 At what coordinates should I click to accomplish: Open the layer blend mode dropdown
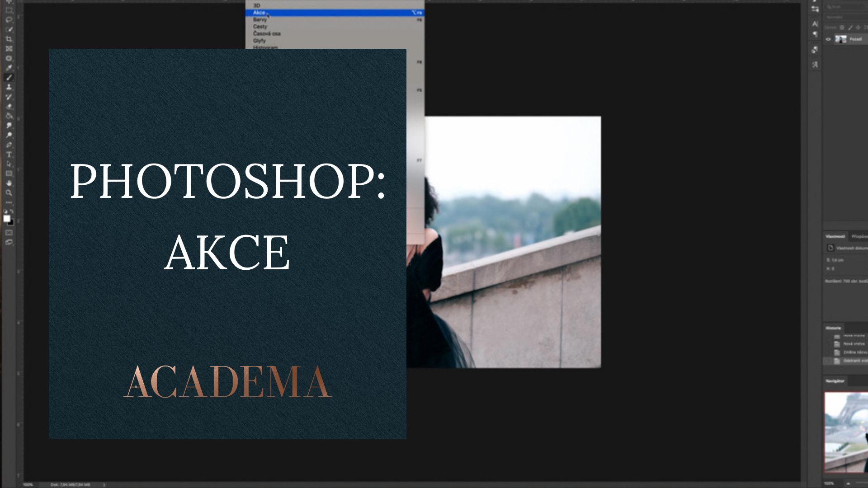[846, 17]
